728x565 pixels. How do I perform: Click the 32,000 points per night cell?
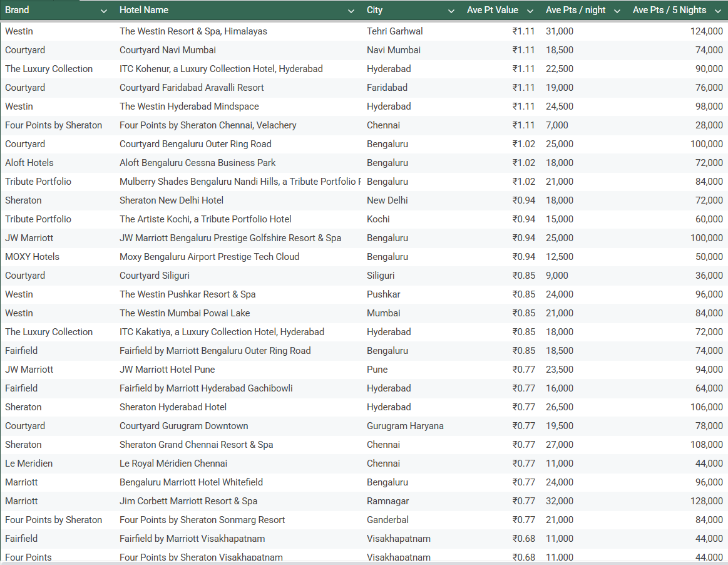pyautogui.click(x=560, y=501)
